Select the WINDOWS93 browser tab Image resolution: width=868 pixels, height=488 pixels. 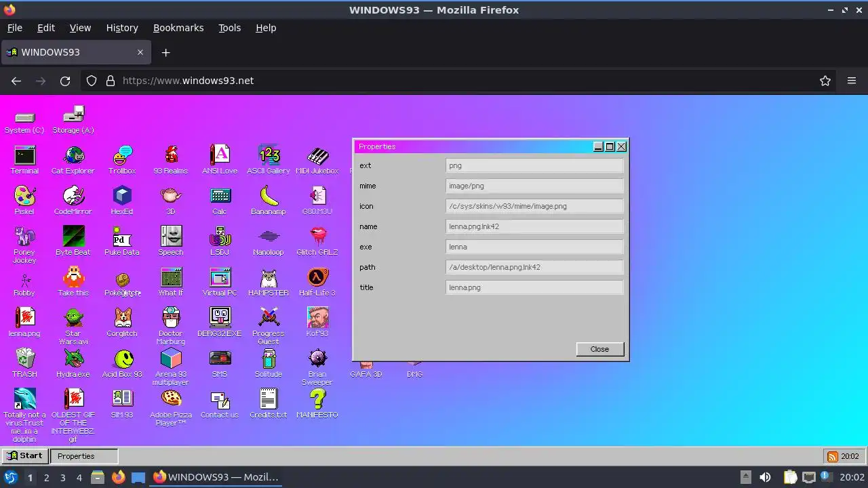[x=75, y=52]
